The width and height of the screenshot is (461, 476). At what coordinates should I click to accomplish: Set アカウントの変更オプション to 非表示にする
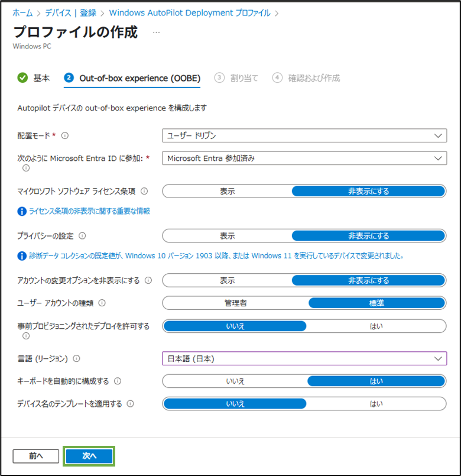click(368, 280)
